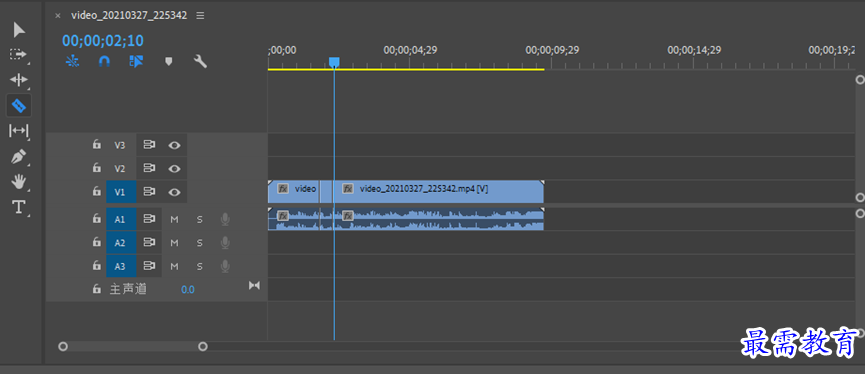Screen dimensions: 865x374
Task: Select the Track Select Forward tool
Action: pyautogui.click(x=18, y=55)
